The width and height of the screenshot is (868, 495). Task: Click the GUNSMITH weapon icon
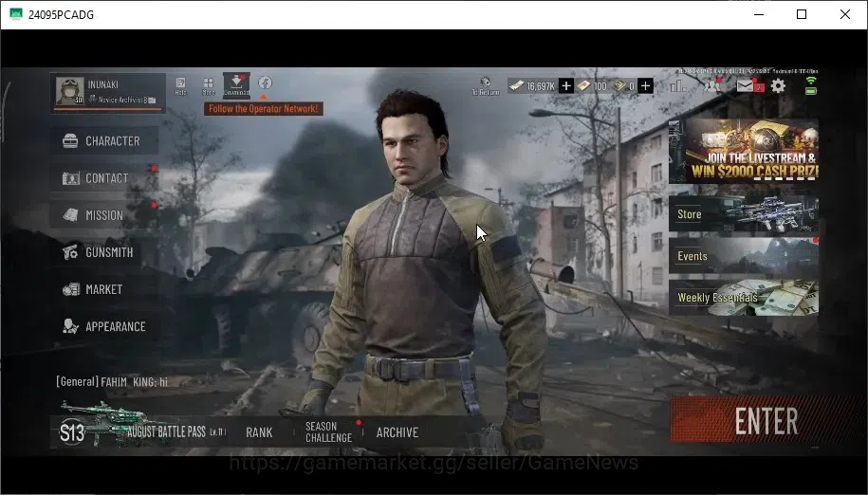point(70,252)
